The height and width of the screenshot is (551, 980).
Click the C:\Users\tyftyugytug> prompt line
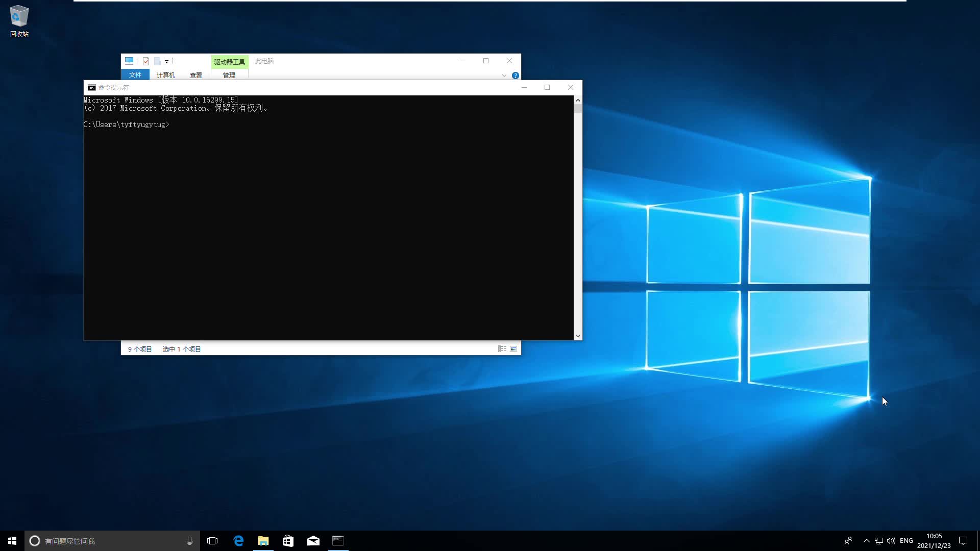[127, 124]
